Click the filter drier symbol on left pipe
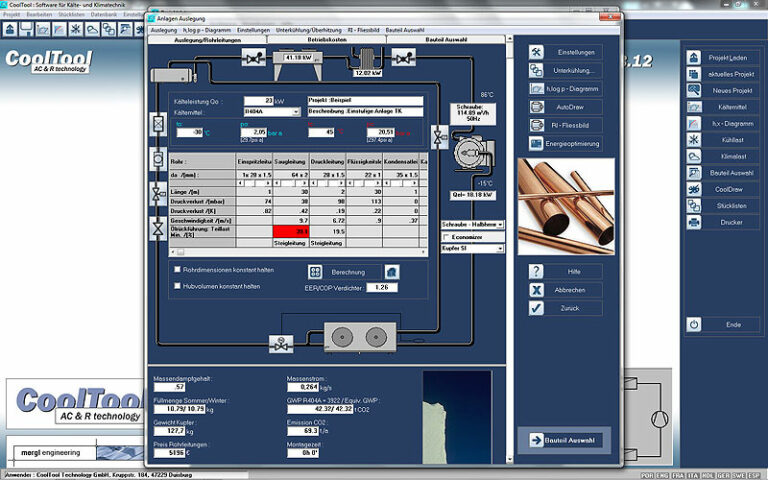This screenshot has width=768, height=480. pos(158,124)
